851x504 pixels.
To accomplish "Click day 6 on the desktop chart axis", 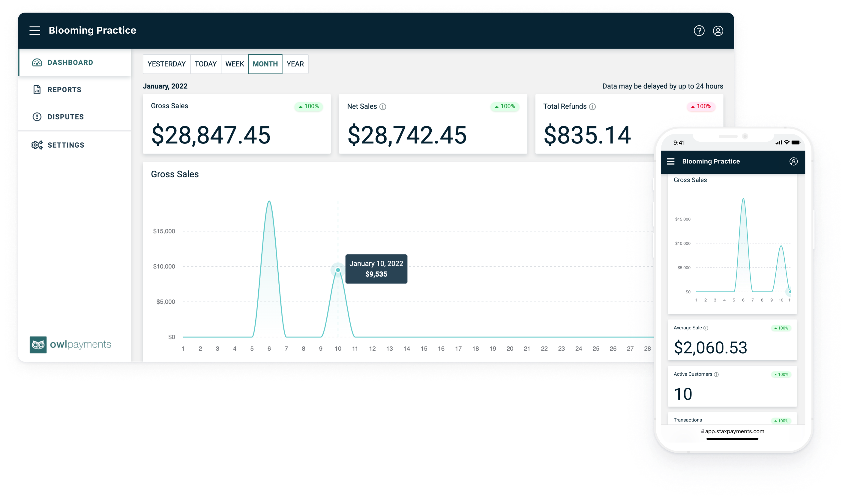I will 269,349.
